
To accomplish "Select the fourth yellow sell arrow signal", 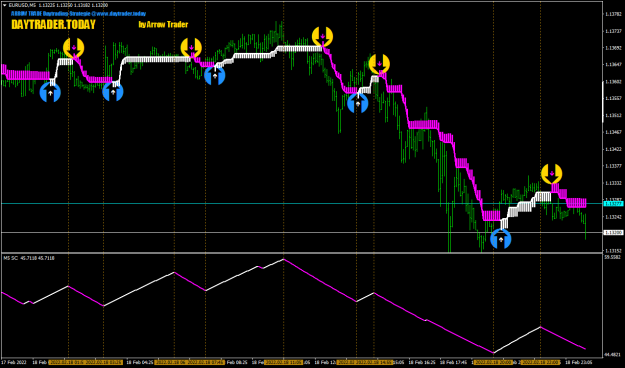I will pos(379,64).
